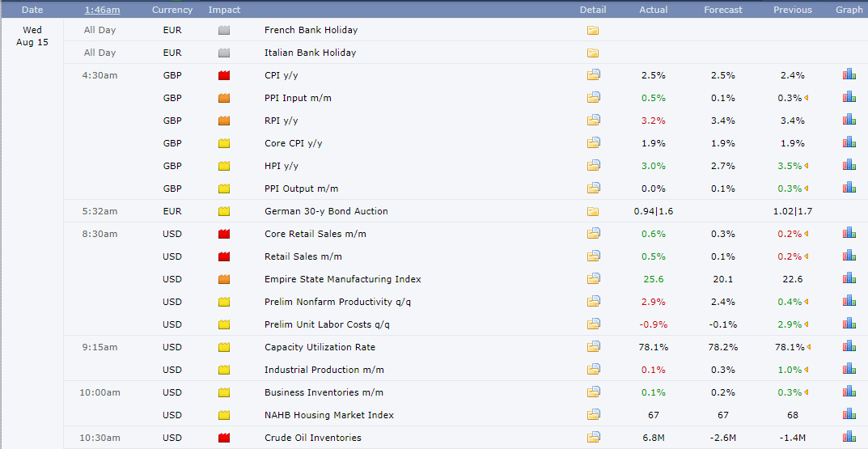
Task: Open detail folder for French Bank Holiday
Action: coord(593,31)
